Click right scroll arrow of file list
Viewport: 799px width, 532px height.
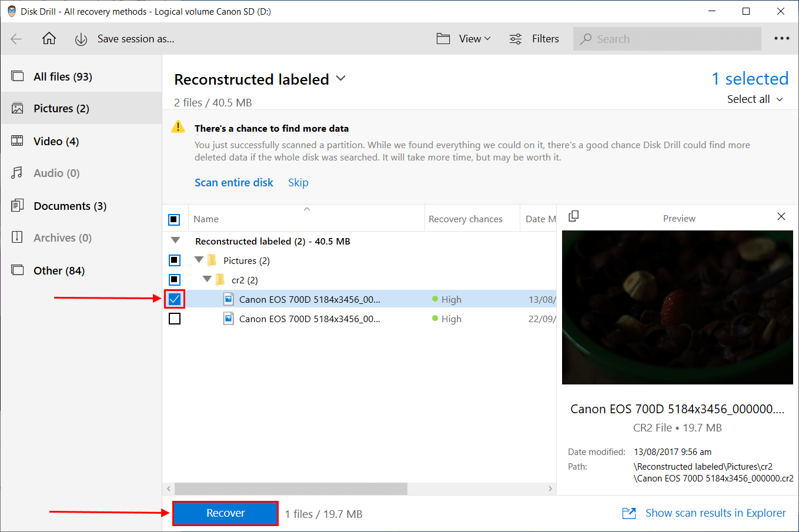(x=550, y=488)
